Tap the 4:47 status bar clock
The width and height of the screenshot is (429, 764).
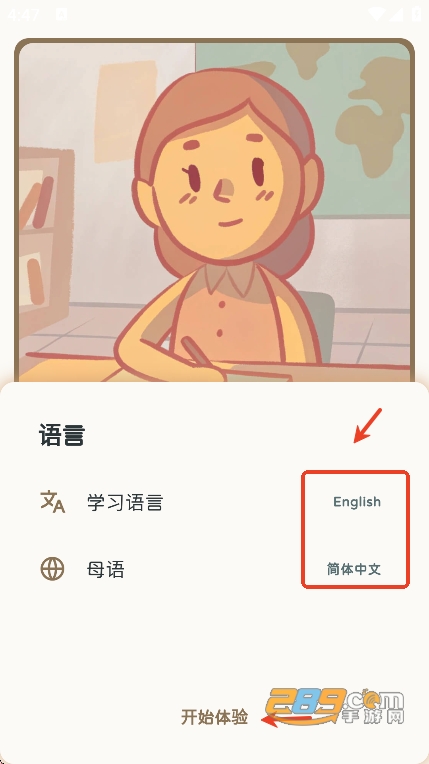(23, 15)
